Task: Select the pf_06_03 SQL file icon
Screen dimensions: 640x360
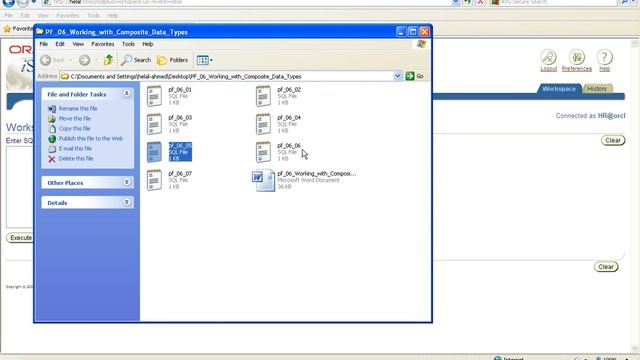Action: pyautogui.click(x=154, y=124)
